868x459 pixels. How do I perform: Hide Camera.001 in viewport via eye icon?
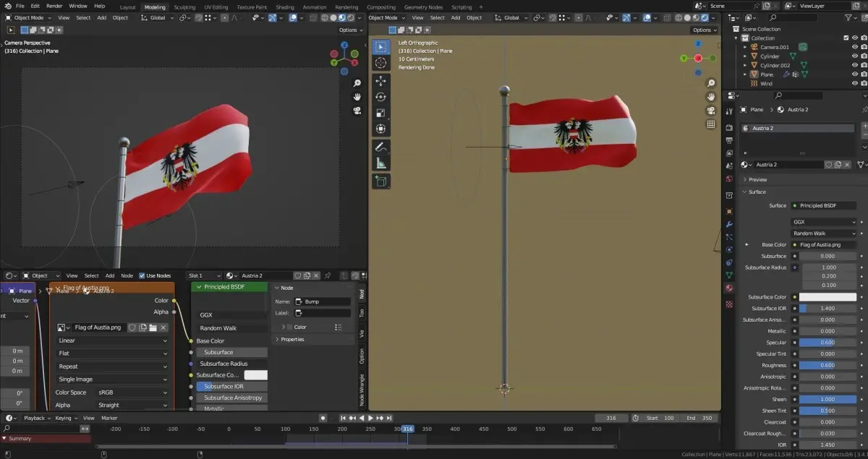(x=854, y=47)
